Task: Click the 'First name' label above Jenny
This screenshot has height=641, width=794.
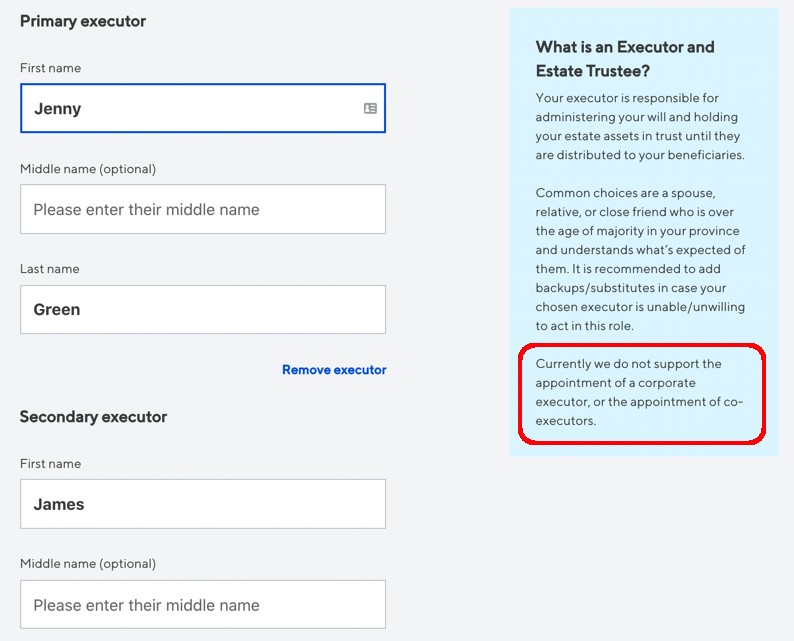Action: [x=50, y=68]
